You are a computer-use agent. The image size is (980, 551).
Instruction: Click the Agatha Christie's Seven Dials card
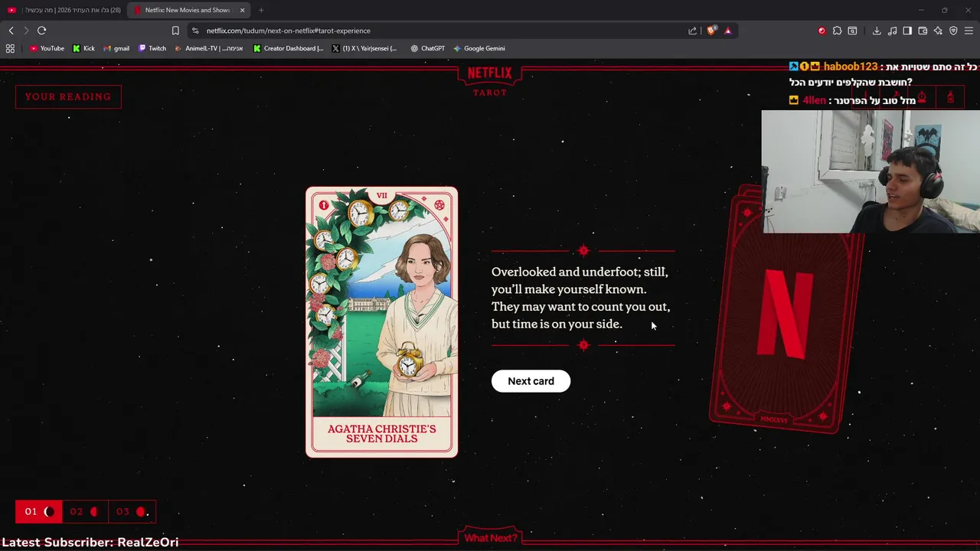381,322
